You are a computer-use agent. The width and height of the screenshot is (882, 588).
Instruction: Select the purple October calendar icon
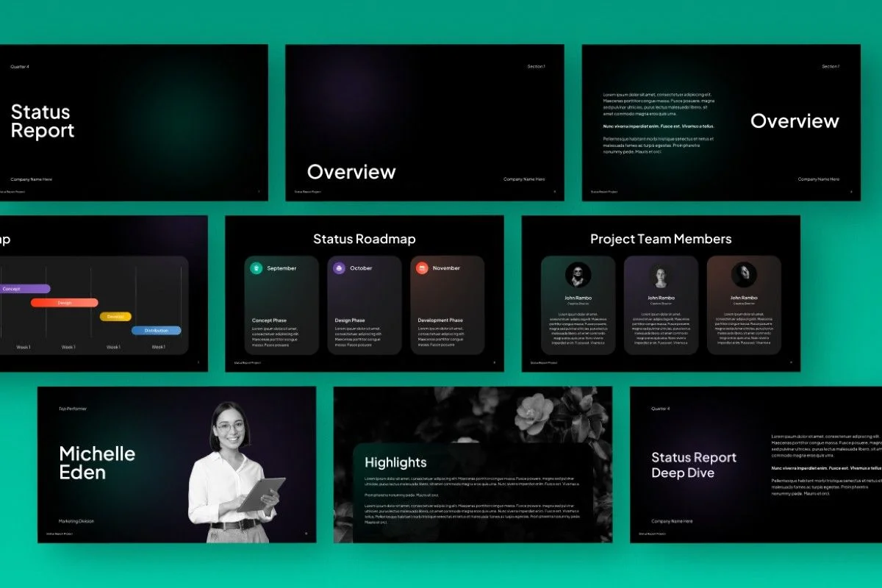tap(338, 268)
